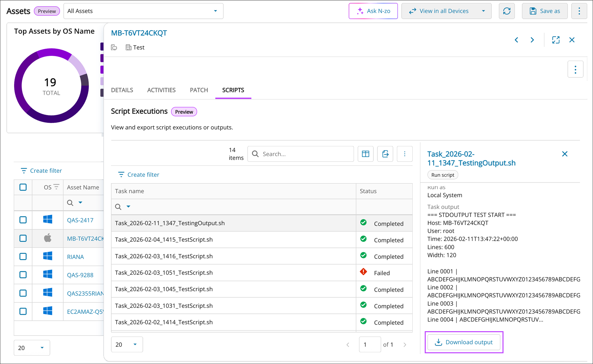Go to the previous asset arrow
This screenshot has height=364, width=593.
tap(517, 40)
